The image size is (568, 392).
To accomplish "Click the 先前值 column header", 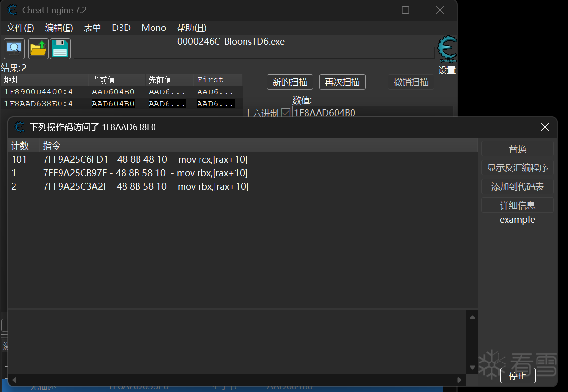I will tap(169, 80).
